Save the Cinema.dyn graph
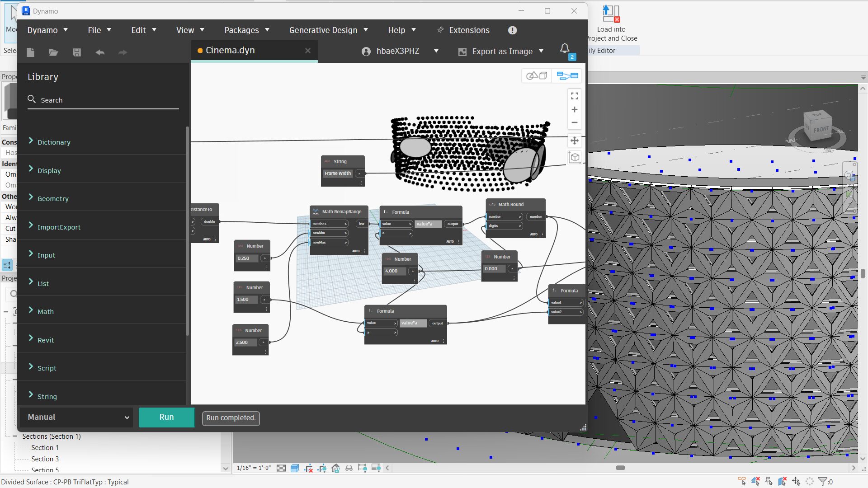The height and width of the screenshot is (488, 868). click(77, 52)
